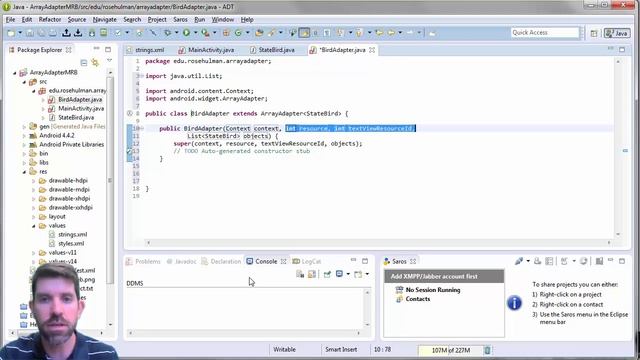
Task: Open the Navigate menu
Action: (x=104, y=20)
